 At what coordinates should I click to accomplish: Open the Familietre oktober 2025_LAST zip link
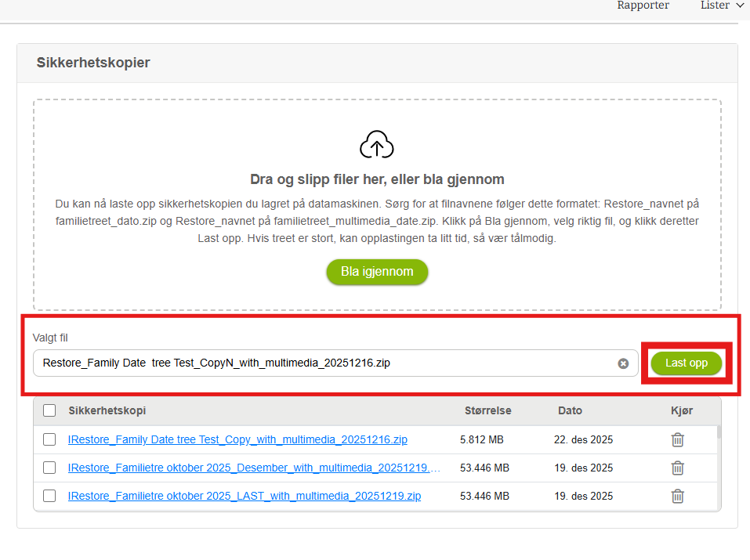245,496
